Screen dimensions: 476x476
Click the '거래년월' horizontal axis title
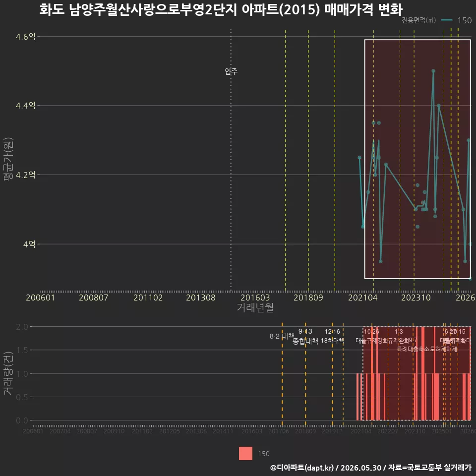[x=255, y=307]
